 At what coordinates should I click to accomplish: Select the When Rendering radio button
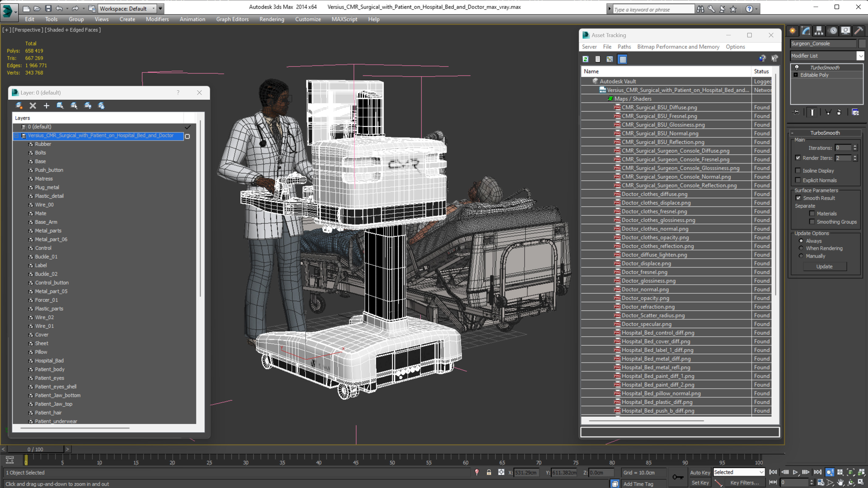[x=801, y=248]
